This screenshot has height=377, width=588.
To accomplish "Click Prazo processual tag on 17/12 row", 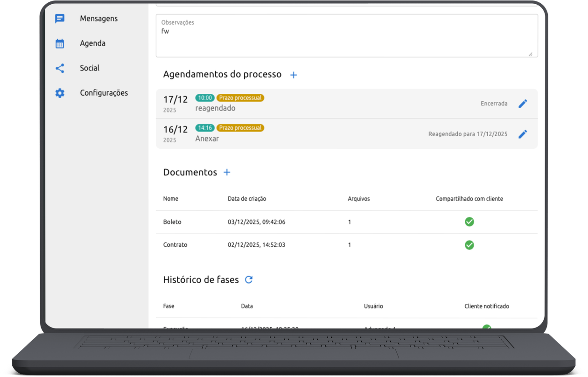I will (x=240, y=98).
